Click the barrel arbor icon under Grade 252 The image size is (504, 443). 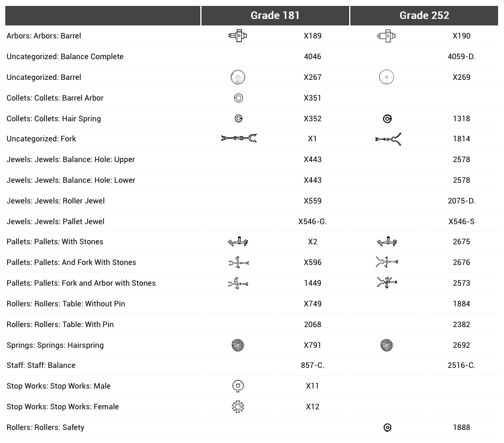click(x=386, y=36)
